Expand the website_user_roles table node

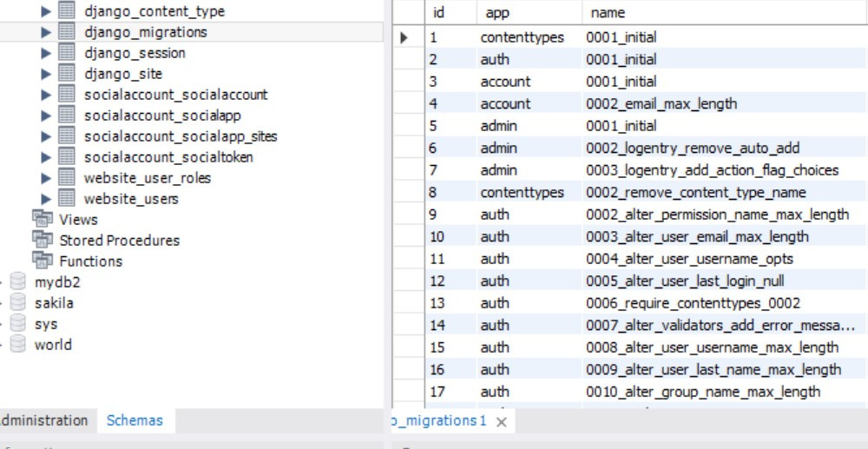click(46, 178)
